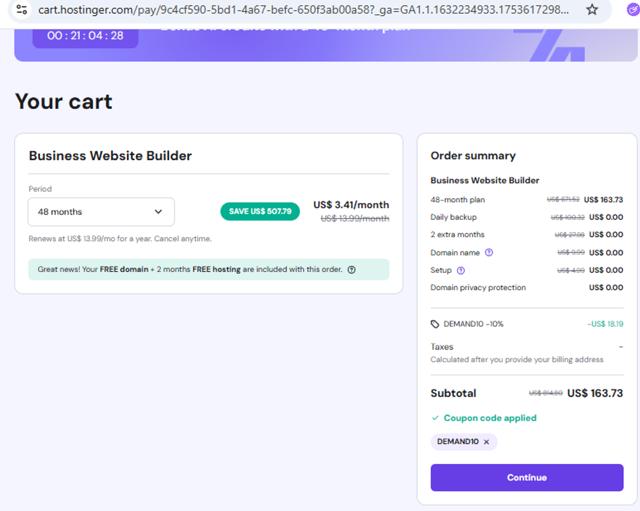Click the coupon tag icon by DEMAND10 -10%
Screen dimensions: 640x511
point(435,324)
